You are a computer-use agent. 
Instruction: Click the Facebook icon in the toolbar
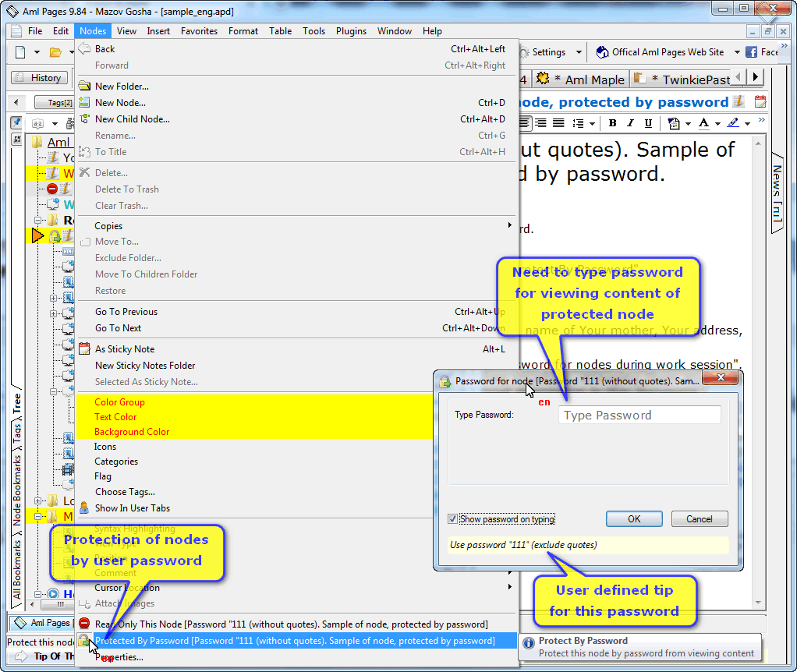751,51
